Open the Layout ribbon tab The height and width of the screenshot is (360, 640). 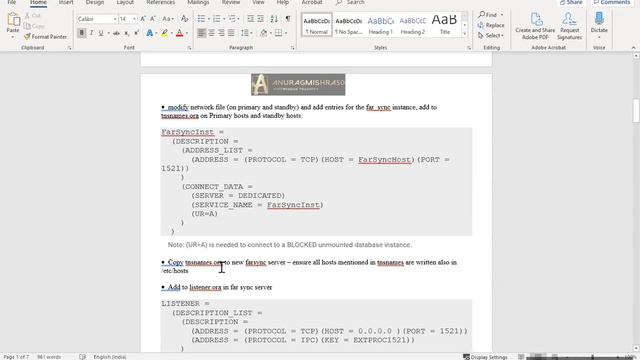pyautogui.click(x=125, y=2)
